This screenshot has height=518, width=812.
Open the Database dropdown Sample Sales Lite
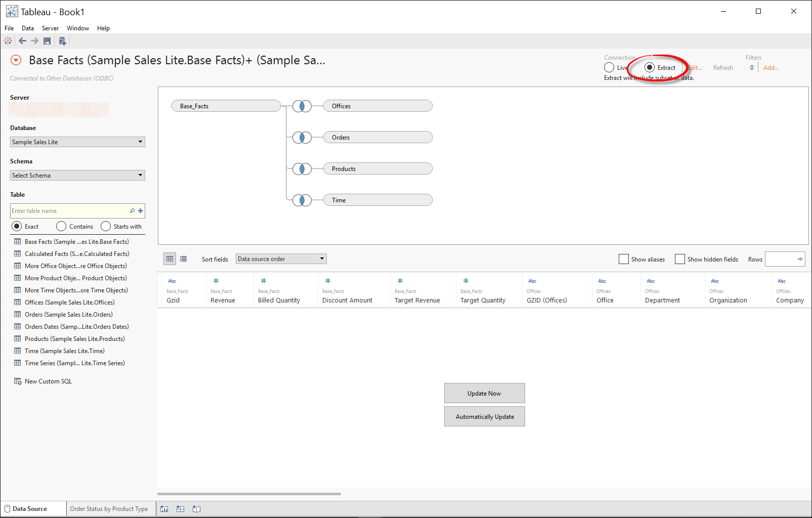pyautogui.click(x=77, y=142)
